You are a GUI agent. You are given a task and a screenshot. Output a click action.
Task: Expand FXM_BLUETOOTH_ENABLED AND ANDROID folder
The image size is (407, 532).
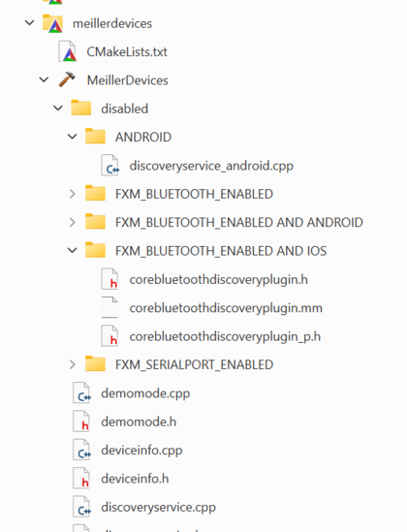(73, 222)
